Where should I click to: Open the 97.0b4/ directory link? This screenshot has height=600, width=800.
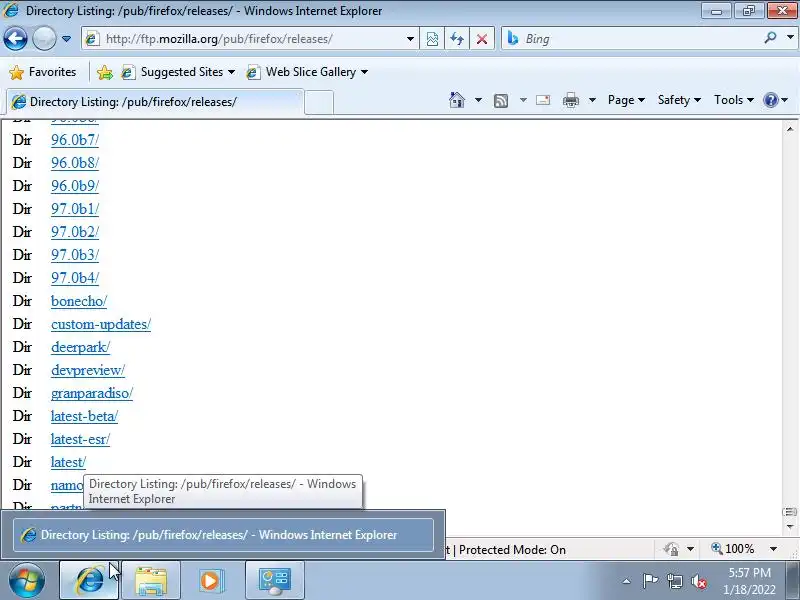pyautogui.click(x=75, y=278)
